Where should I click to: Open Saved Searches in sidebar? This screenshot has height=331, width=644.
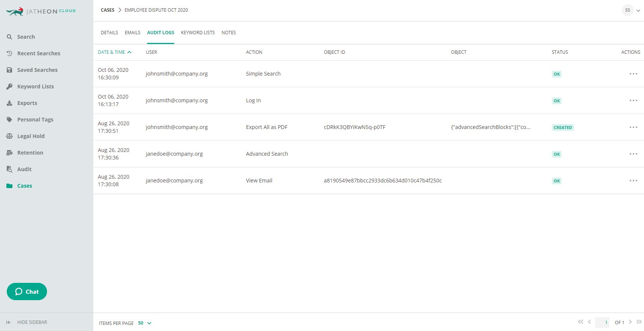(37, 70)
